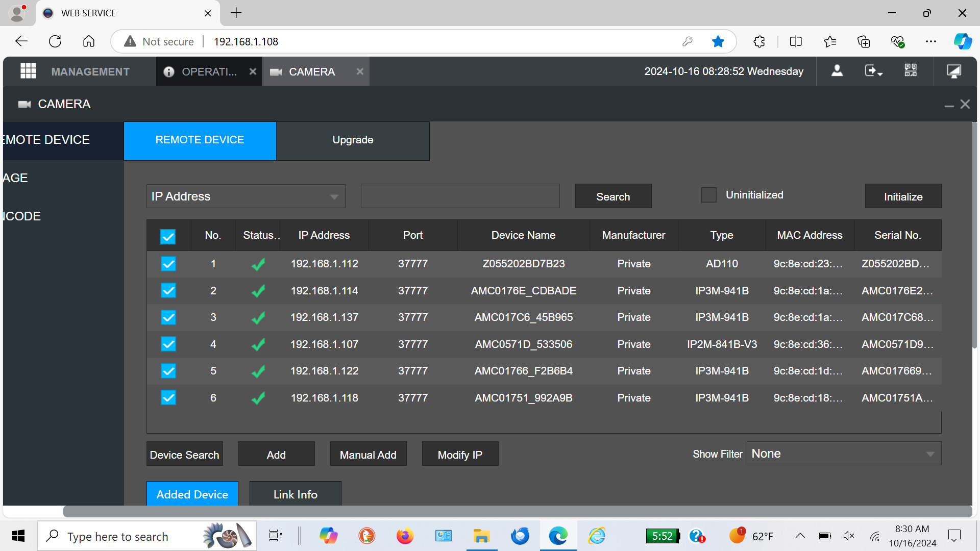Screen dimensions: 980x551
Task: Show the QR code icon
Action: coord(911,70)
